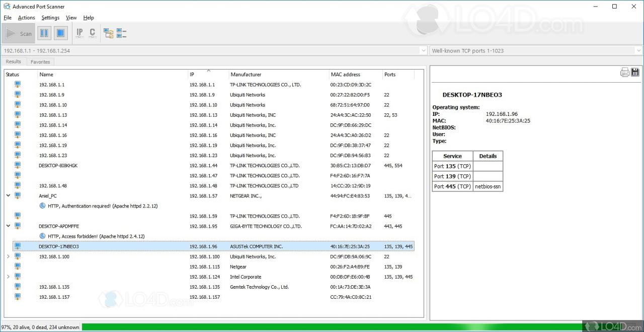Sort by the Name column header
644x332 pixels.
(113, 75)
